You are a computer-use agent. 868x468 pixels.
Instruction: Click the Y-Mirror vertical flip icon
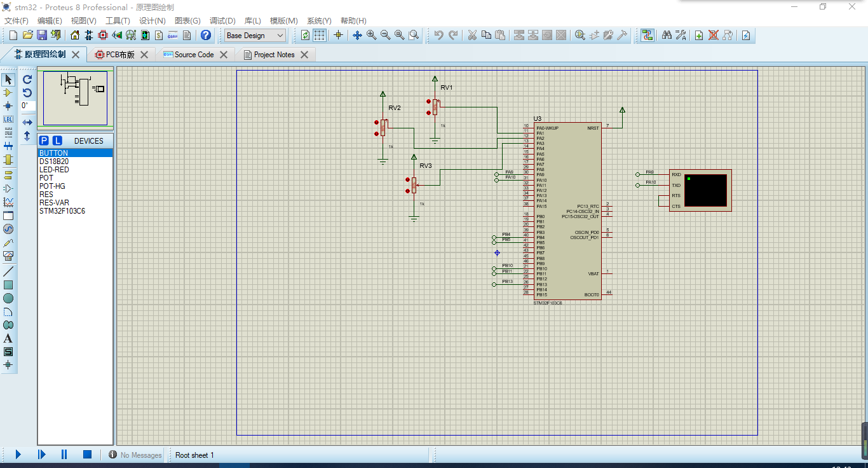[27, 135]
